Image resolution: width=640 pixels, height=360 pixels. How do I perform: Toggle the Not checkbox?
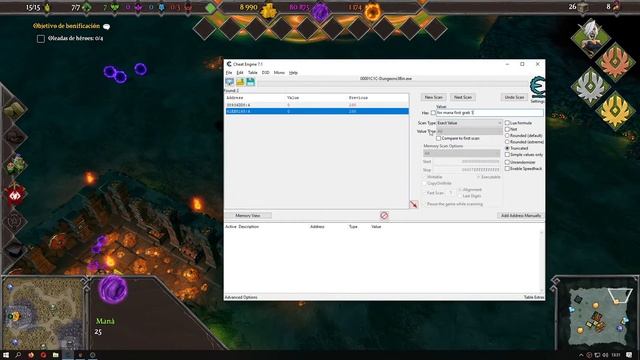click(x=507, y=129)
